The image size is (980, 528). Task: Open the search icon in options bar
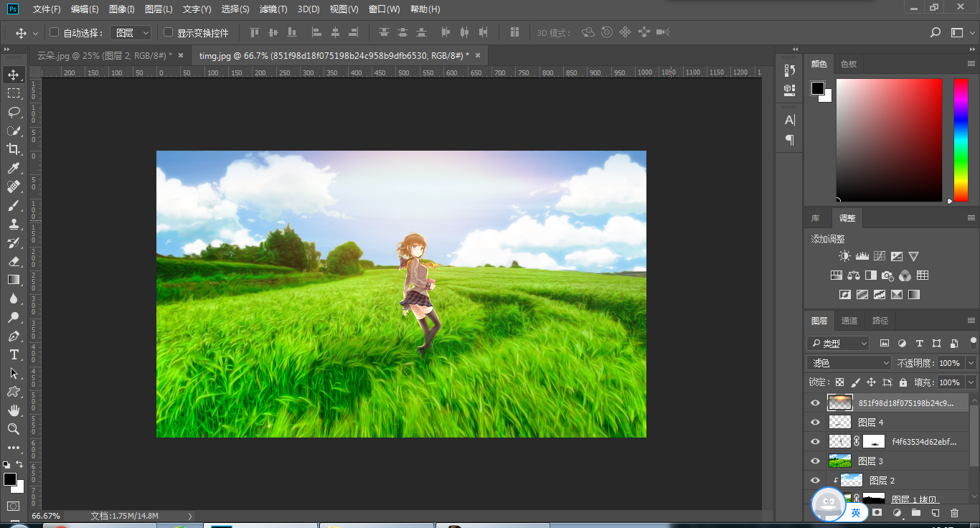pos(936,32)
